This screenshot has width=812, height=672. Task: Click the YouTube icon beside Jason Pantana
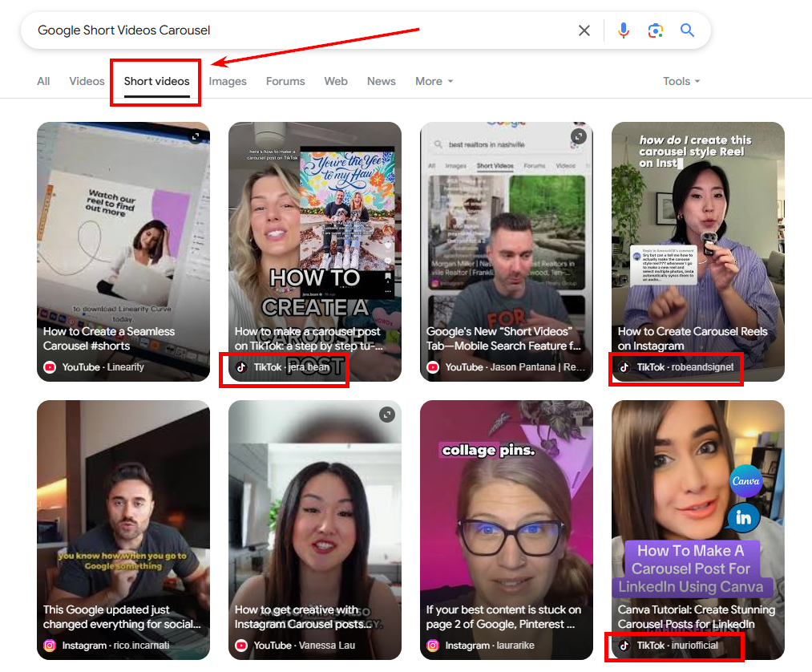click(x=433, y=367)
